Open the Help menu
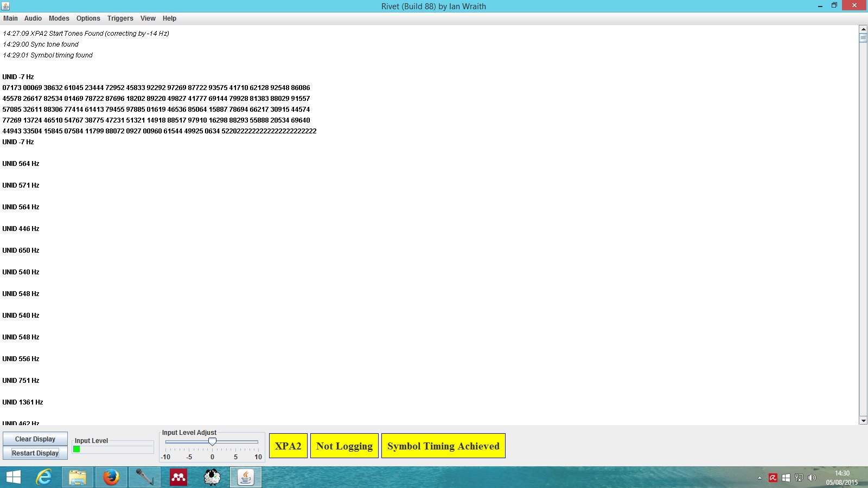This screenshot has width=868, height=488. 169,18
